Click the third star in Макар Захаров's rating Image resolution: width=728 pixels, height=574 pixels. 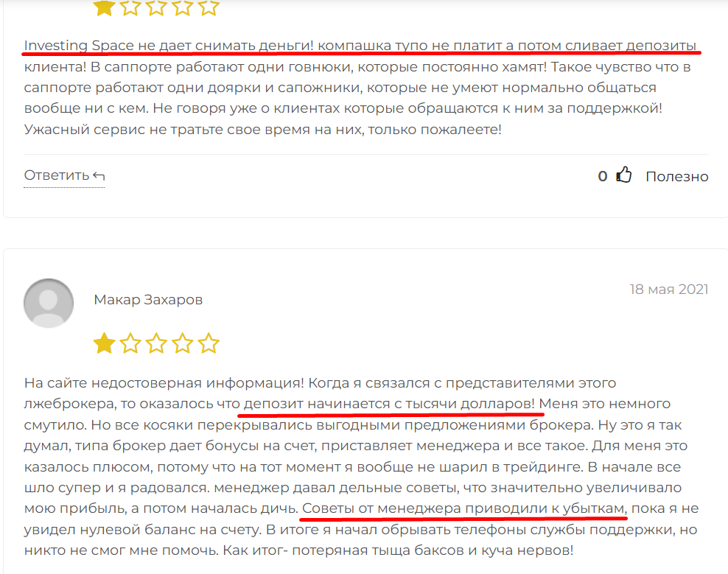[x=156, y=343]
